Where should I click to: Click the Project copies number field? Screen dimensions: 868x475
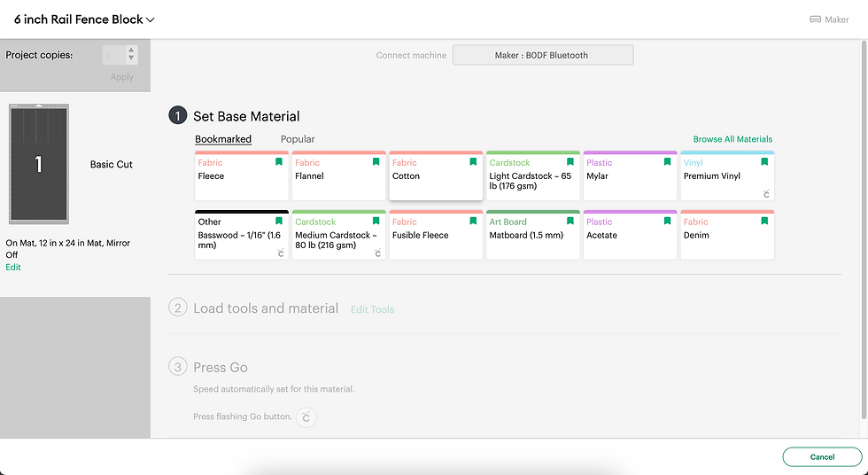point(114,55)
